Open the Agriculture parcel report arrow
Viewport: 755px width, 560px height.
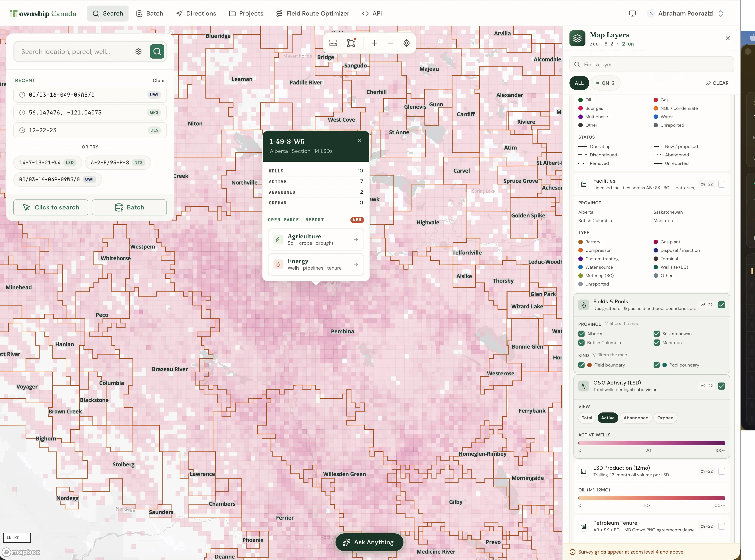click(x=356, y=239)
